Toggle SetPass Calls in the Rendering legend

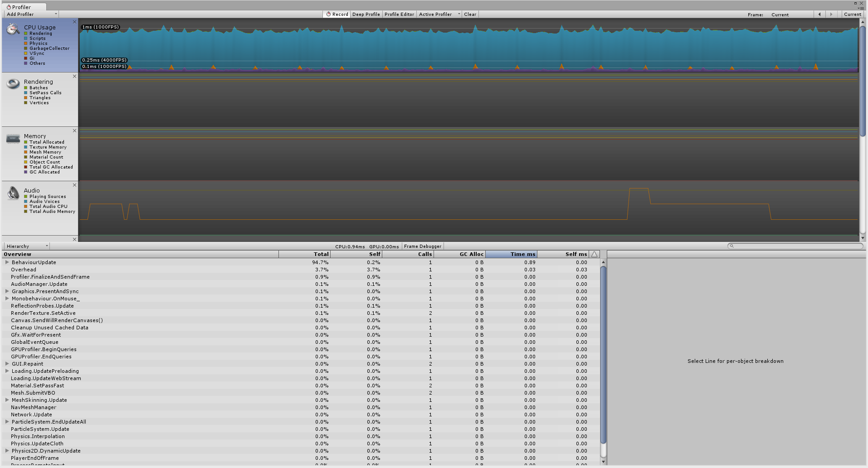26,92
